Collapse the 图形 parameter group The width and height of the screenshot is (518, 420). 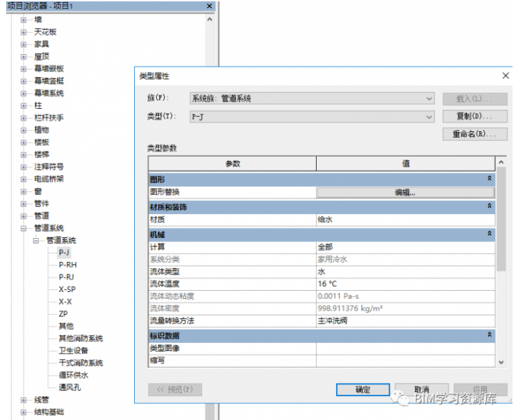[x=489, y=179]
